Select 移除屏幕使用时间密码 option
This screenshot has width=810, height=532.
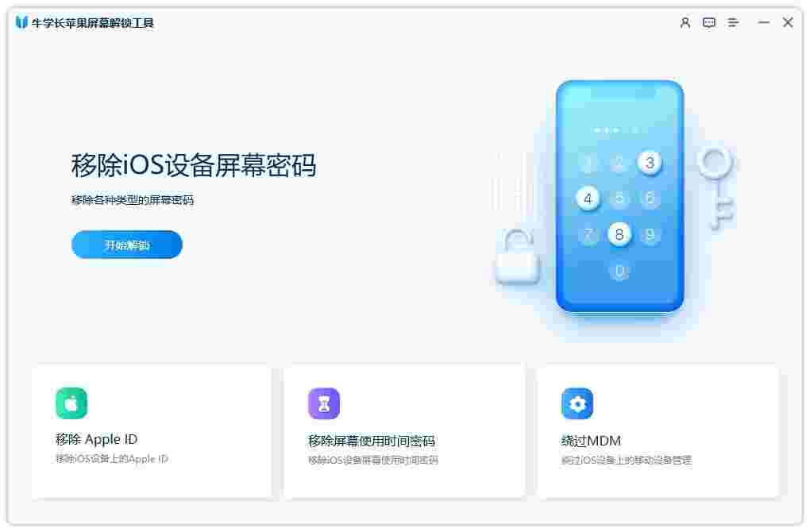[x=372, y=441]
